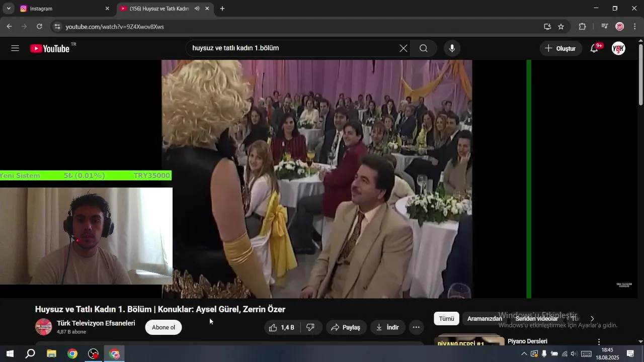644x362 pixels.
Task: Switch to the Instagram tab
Action: click(x=63, y=9)
